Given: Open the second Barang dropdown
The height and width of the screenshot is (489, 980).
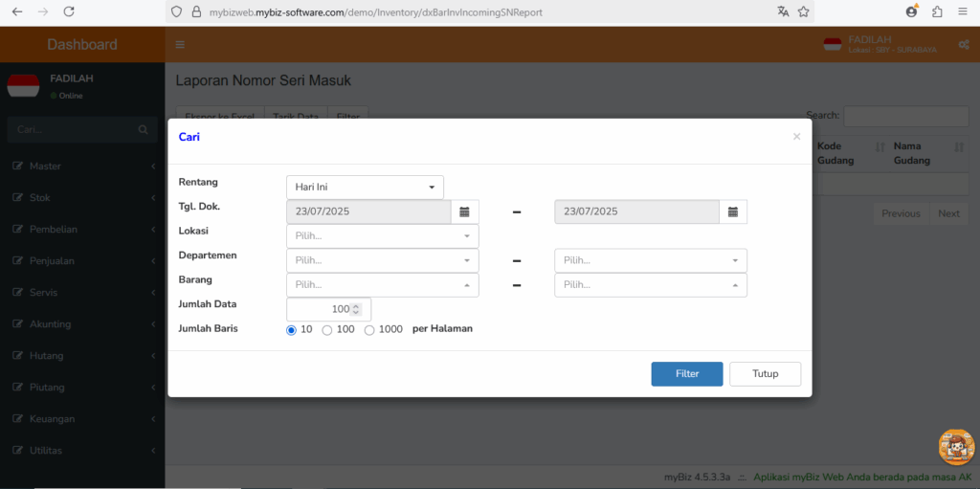Looking at the screenshot, I should 651,284.
